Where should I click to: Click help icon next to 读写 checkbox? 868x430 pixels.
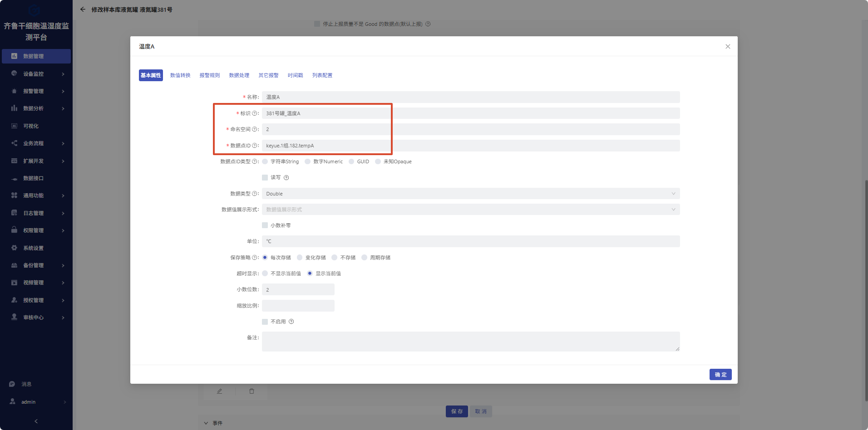[286, 178]
